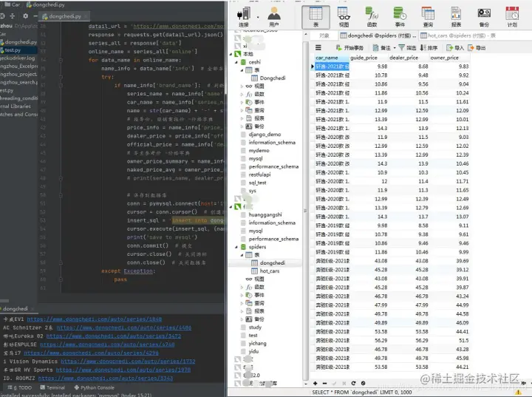This screenshot has width=532, height=397.
Task: Switch to the dongchedi @spiders tab
Action: tap(378, 35)
